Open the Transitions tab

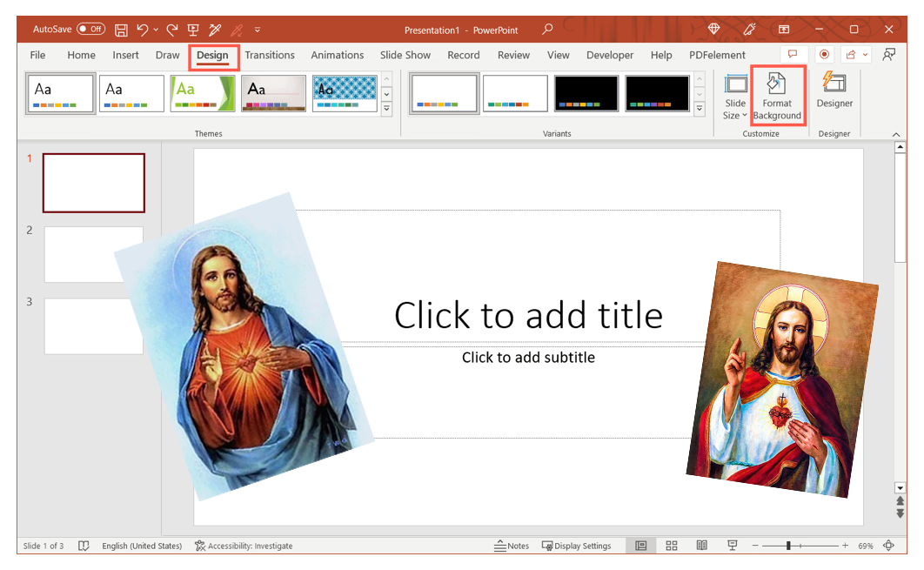pos(270,55)
